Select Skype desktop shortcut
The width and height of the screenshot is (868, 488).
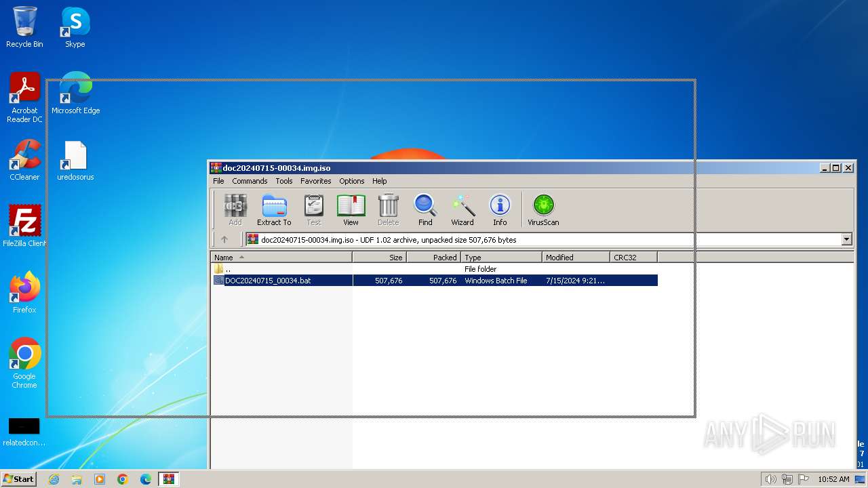75,28
